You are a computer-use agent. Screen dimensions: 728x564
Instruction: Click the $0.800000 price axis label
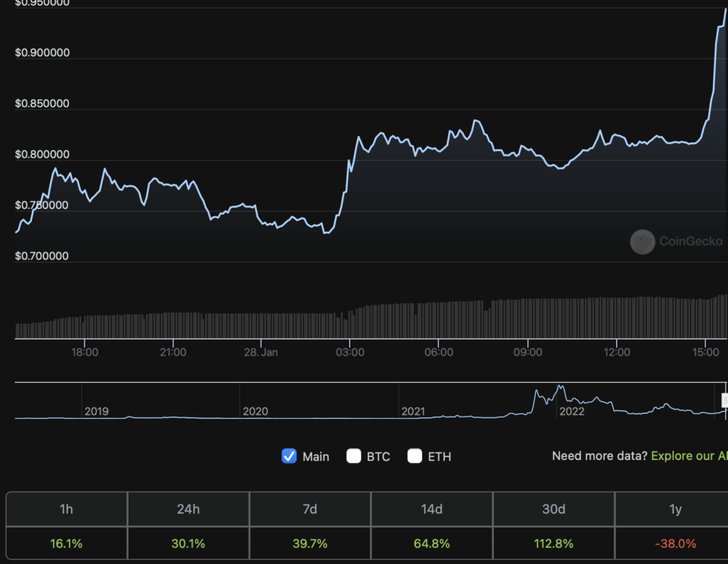pyautogui.click(x=42, y=154)
